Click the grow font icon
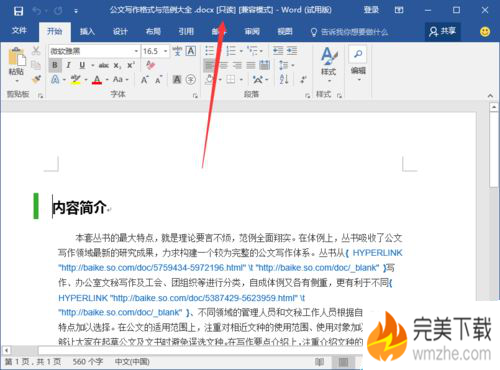Image resolution: width=500 pixels, height=370 pixels. [x=144, y=80]
